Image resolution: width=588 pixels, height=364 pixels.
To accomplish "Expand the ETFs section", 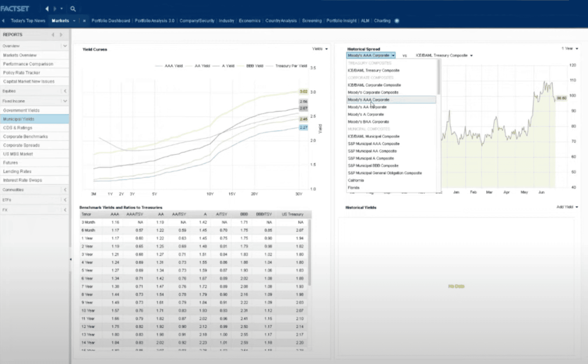I will pyautogui.click(x=65, y=200).
